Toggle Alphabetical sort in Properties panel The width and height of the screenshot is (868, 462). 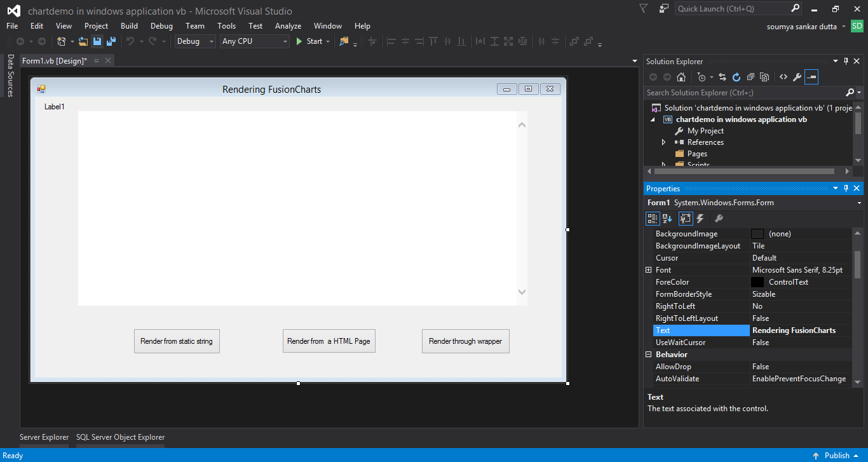[667, 219]
